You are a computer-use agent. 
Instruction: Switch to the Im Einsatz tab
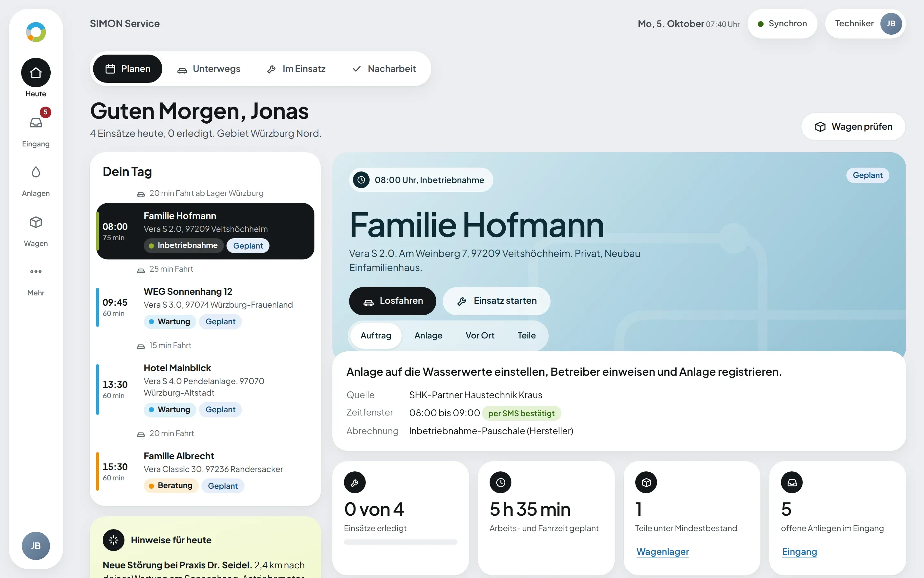click(296, 69)
